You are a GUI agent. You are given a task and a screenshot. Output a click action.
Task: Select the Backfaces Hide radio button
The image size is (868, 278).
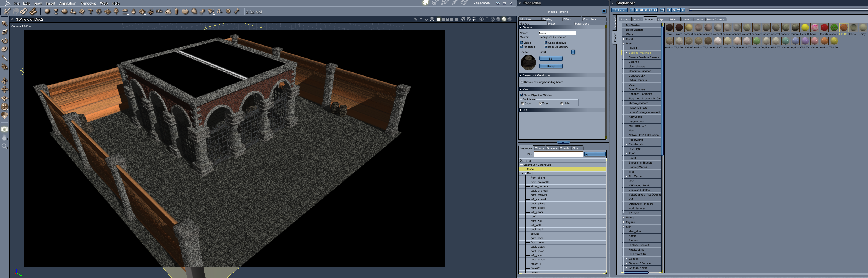(x=562, y=103)
